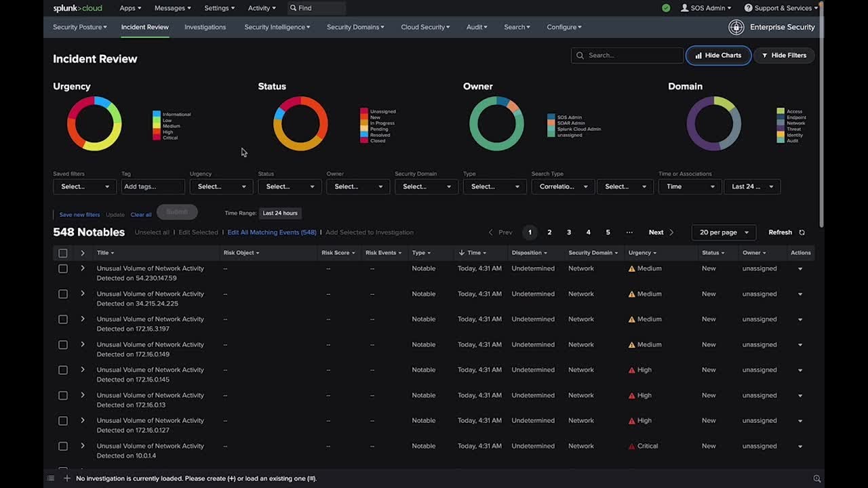Image resolution: width=868 pixels, height=488 pixels.
Task: Check the row for 172.16.0.13
Action: [63, 396]
